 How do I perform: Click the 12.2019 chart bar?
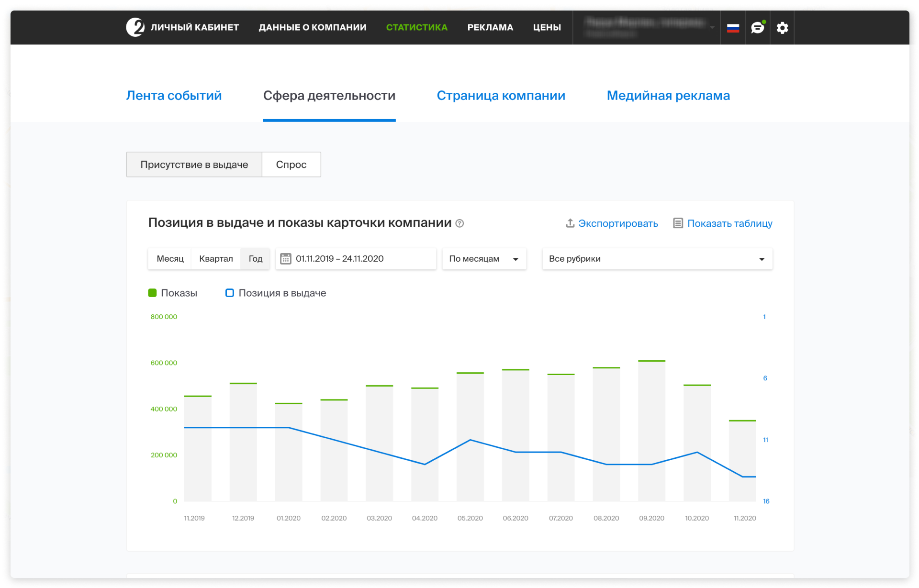click(x=243, y=442)
